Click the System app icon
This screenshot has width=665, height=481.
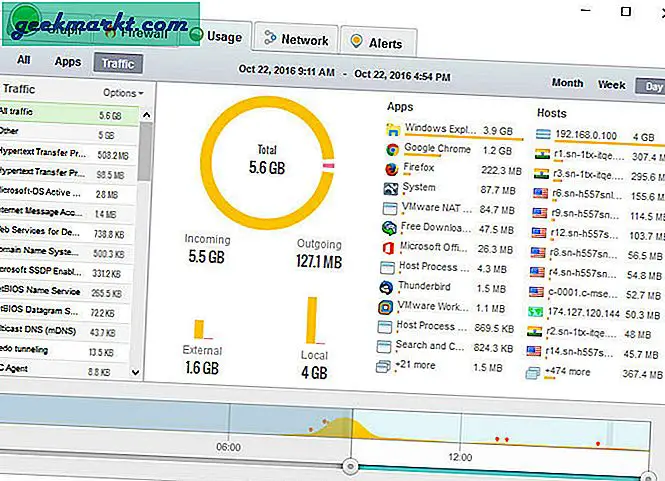click(390, 188)
